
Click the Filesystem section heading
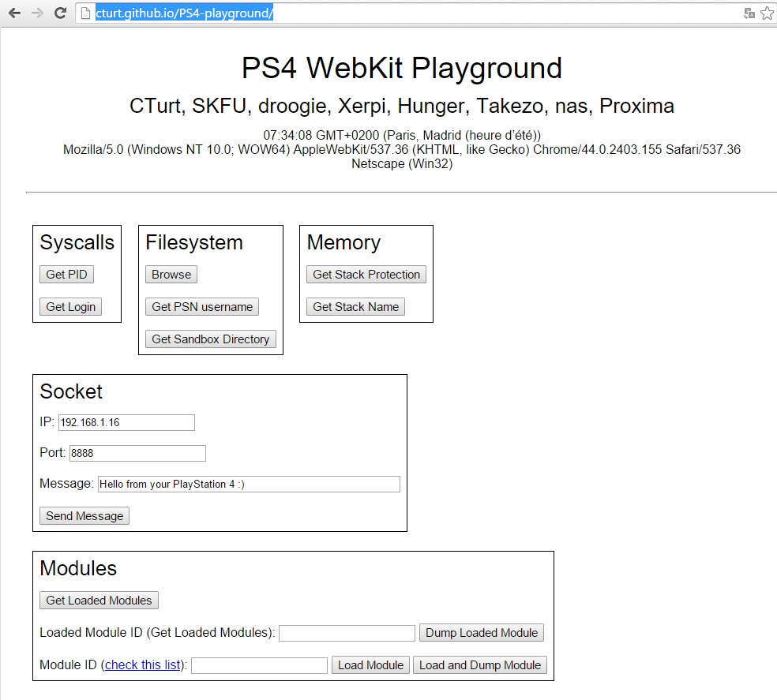193,243
